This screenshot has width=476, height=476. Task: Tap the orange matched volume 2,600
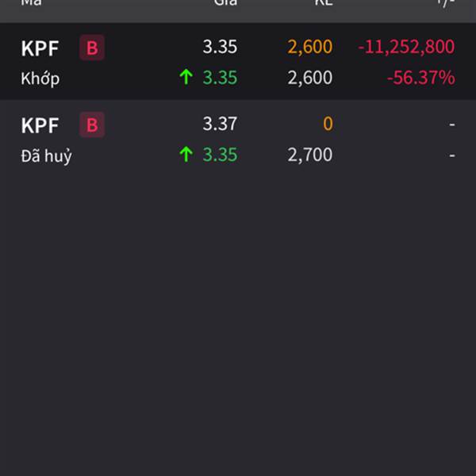(310, 47)
